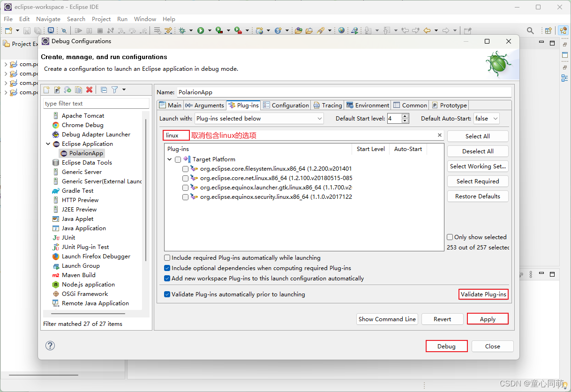571x392 pixels.
Task: Switch to the Tracing tab
Action: click(328, 105)
